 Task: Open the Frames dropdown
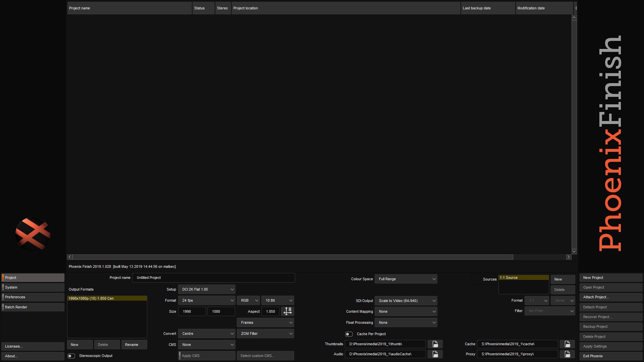coord(265,322)
